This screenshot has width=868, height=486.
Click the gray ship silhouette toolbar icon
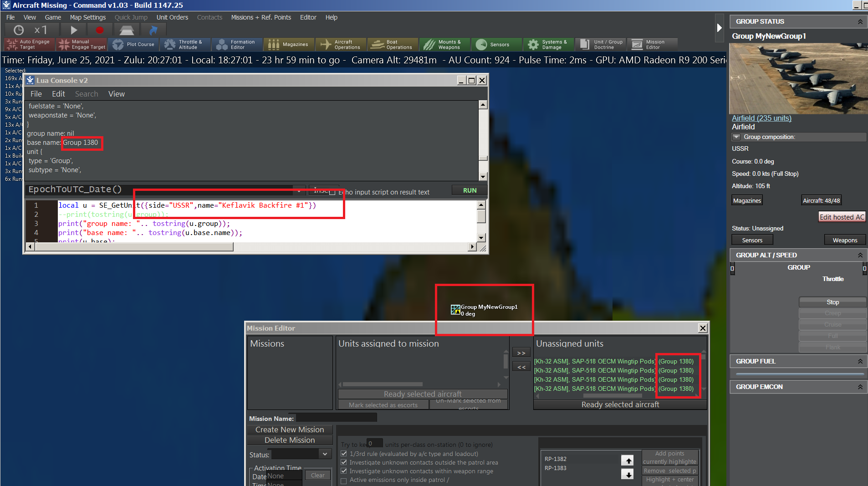coord(127,30)
